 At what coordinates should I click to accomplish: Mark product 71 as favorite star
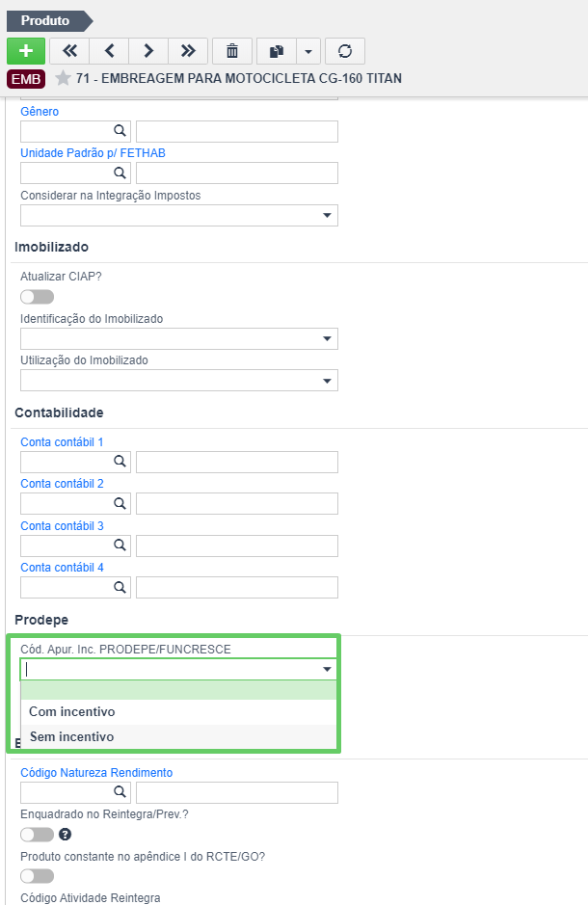coord(63,78)
